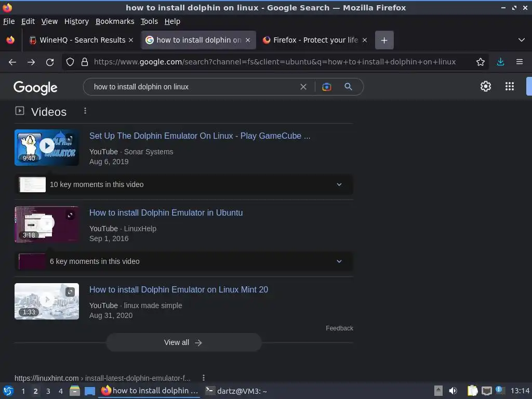This screenshot has height=399, width=532.
Task: Close the WineHQ Search Results tab
Action: pos(131,40)
